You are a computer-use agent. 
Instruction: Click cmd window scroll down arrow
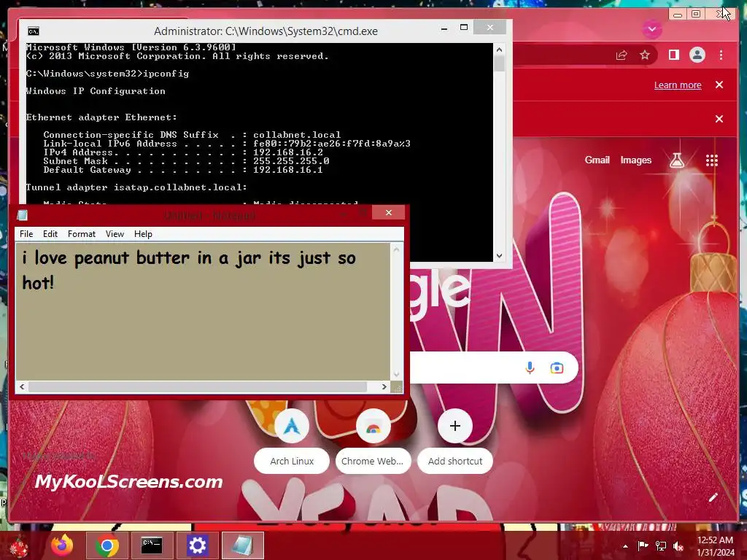tap(499, 256)
